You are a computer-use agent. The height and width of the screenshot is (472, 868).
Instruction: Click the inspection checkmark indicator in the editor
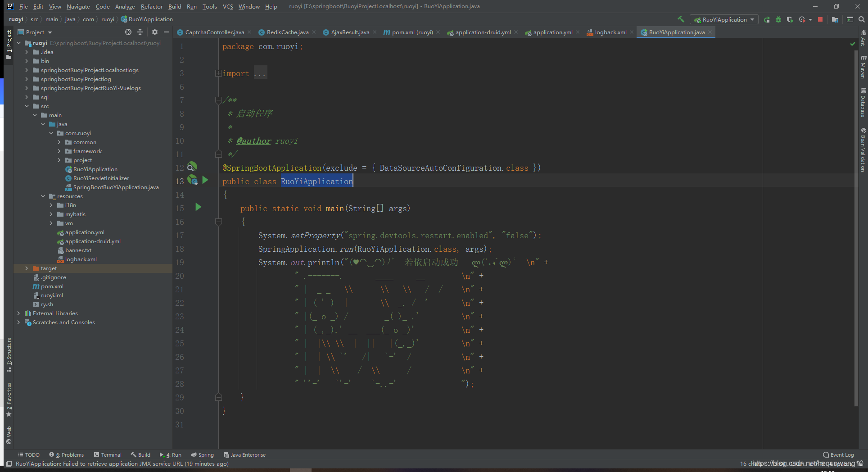tap(852, 44)
